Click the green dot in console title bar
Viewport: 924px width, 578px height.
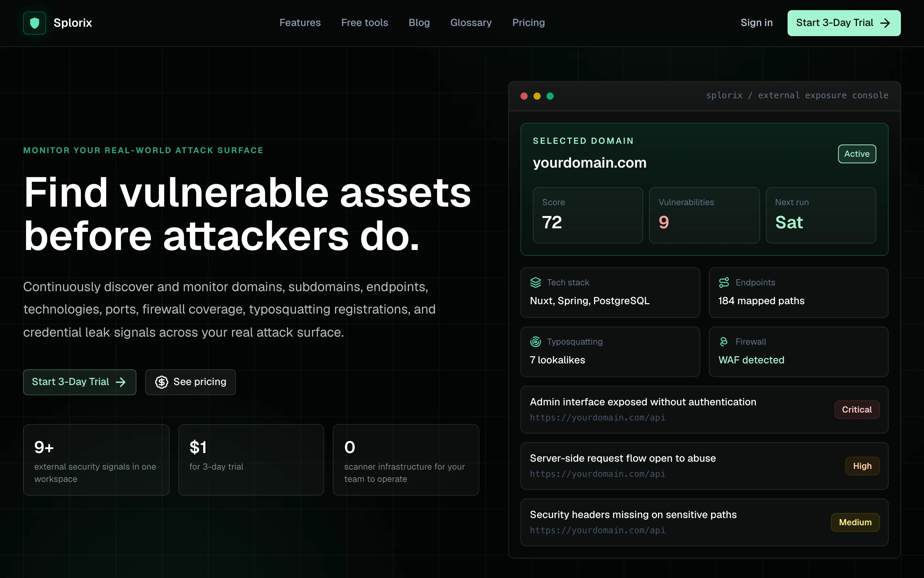[x=550, y=96]
